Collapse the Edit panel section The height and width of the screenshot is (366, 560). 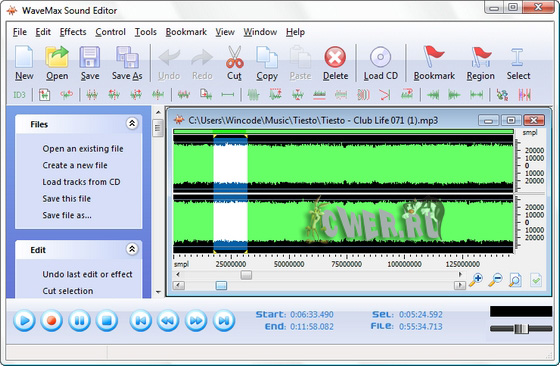point(132,249)
